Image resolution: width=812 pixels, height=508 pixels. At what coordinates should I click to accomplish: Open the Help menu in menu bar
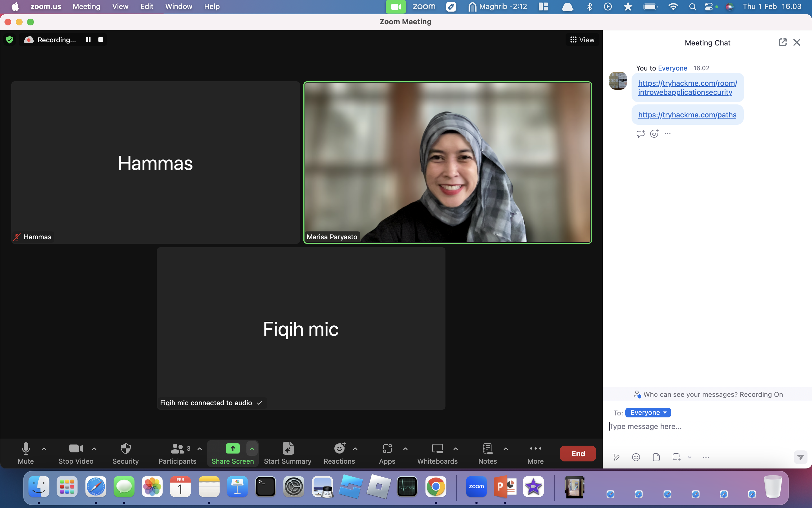click(x=212, y=6)
